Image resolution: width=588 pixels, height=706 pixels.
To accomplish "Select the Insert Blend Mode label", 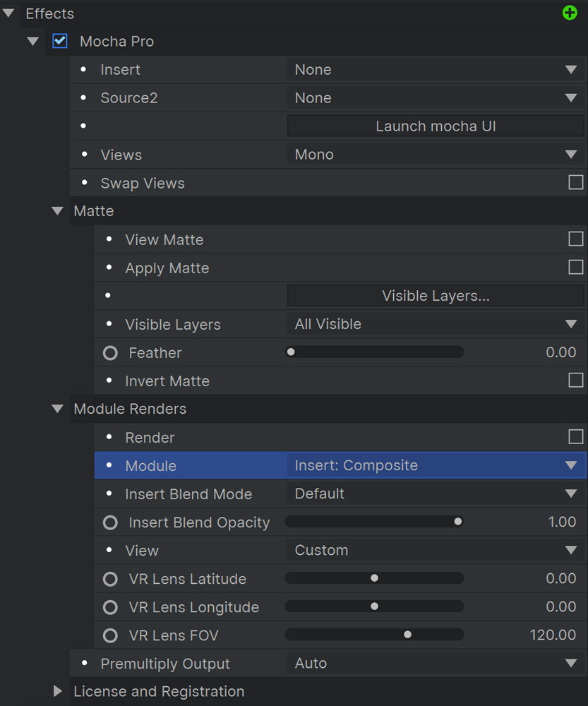I will (x=188, y=494).
